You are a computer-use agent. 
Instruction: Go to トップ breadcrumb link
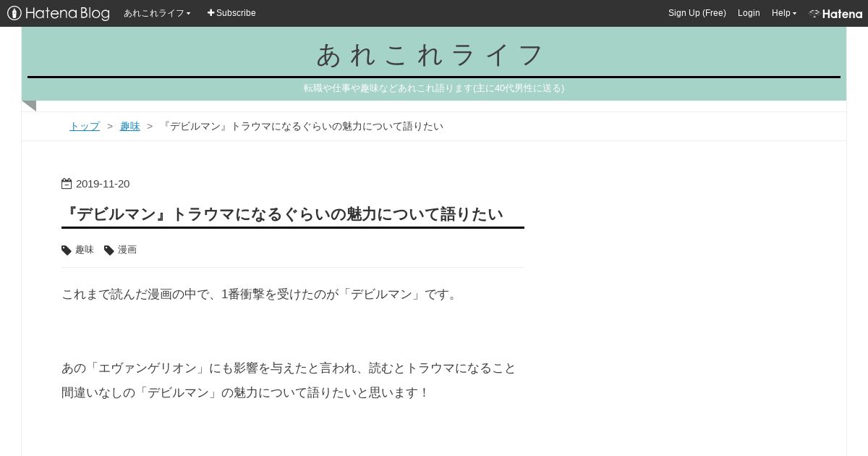[85, 126]
